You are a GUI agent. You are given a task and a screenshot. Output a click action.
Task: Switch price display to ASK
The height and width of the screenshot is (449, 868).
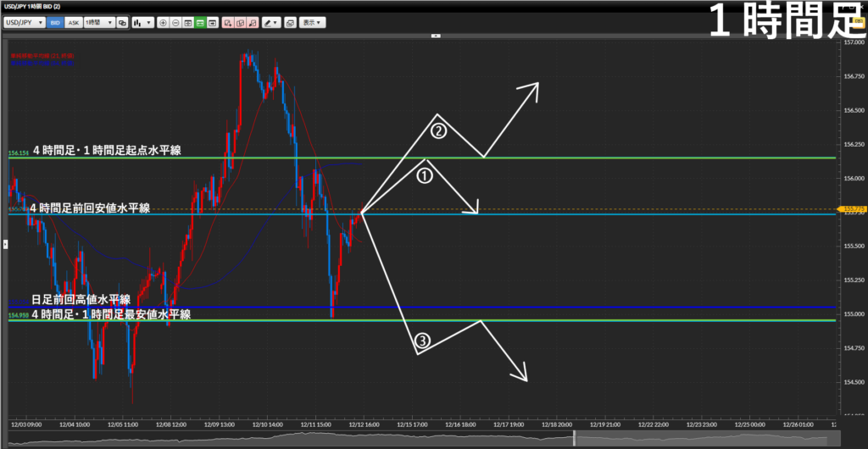click(74, 22)
